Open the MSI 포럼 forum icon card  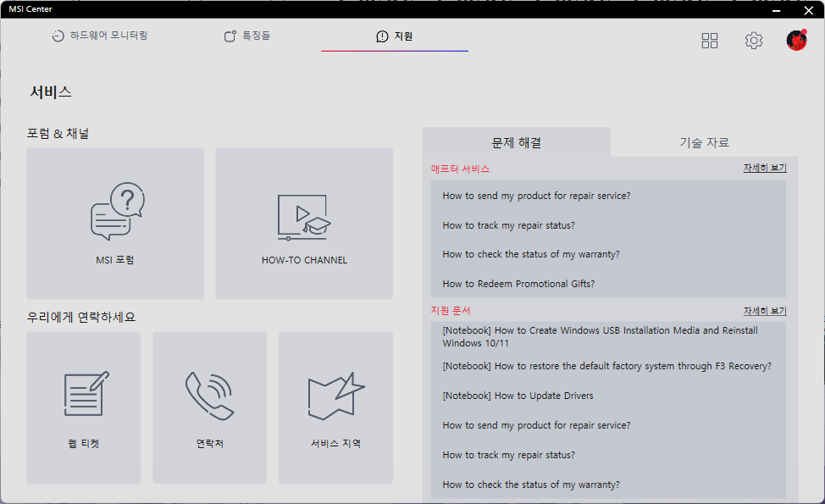click(x=115, y=224)
